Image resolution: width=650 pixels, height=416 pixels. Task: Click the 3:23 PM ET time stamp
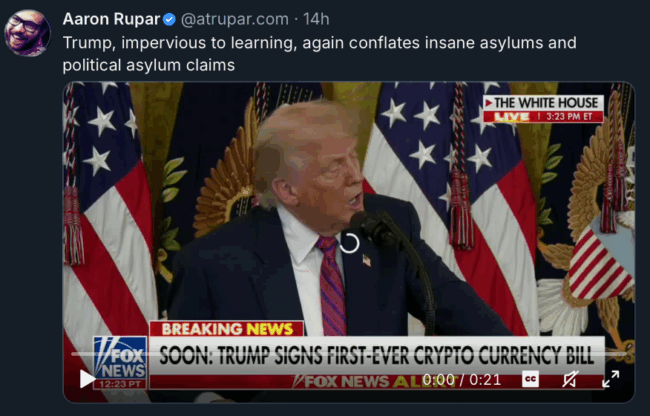[569, 117]
